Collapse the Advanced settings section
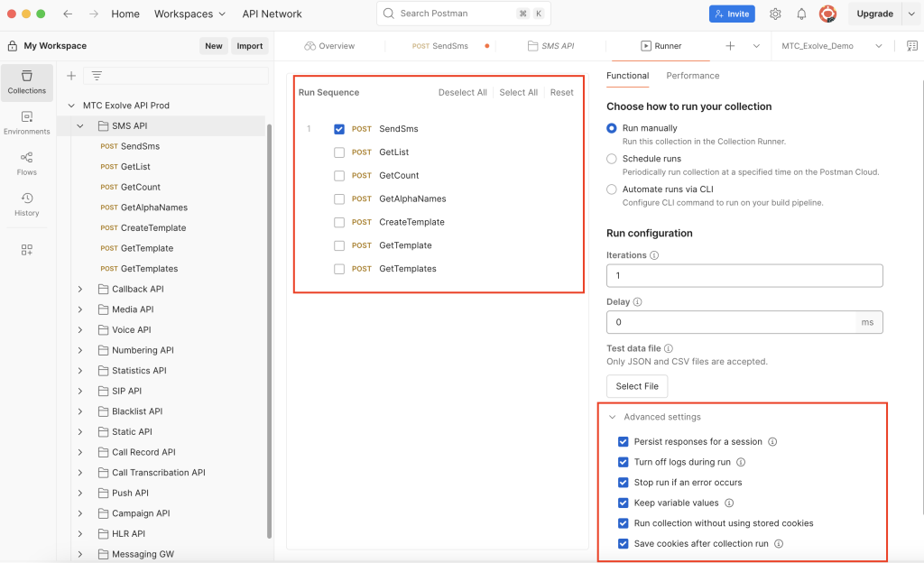 coord(613,417)
